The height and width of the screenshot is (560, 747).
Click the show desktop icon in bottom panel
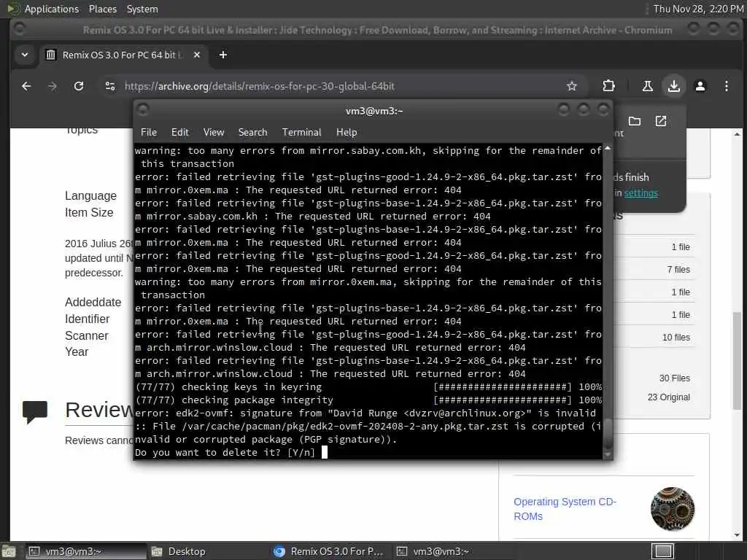click(8, 552)
